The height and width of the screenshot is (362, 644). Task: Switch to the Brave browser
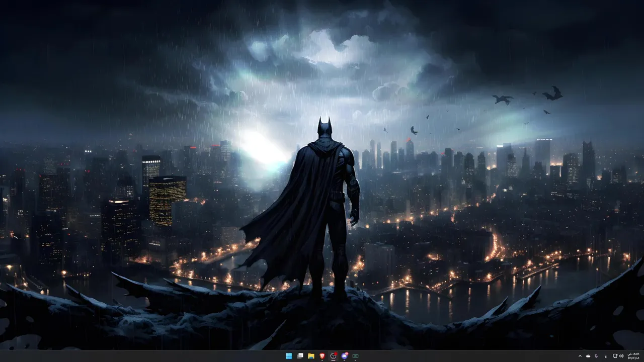click(x=322, y=356)
